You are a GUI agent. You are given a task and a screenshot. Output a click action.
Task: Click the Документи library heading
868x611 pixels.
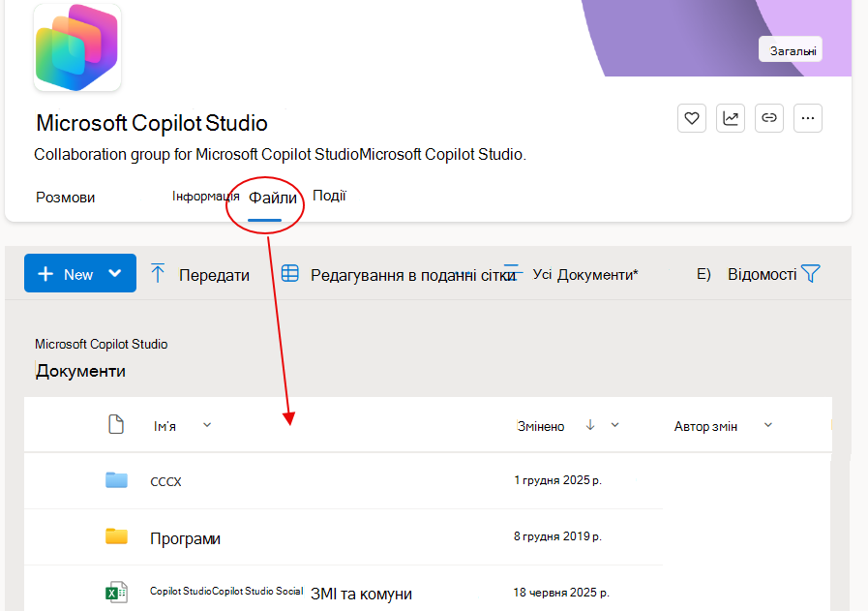[x=80, y=371]
